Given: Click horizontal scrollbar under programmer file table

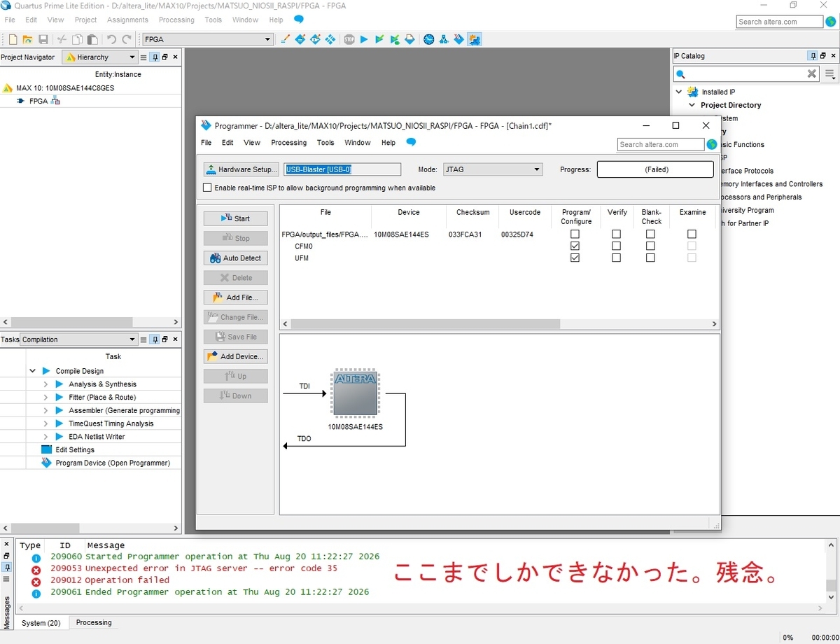Looking at the screenshot, I should [x=426, y=324].
